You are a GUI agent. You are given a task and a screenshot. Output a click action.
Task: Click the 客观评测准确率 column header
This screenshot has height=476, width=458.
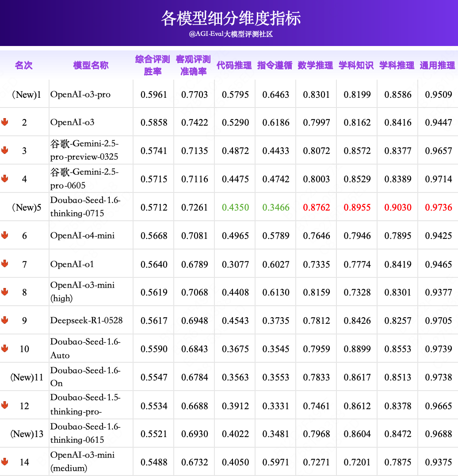click(193, 65)
